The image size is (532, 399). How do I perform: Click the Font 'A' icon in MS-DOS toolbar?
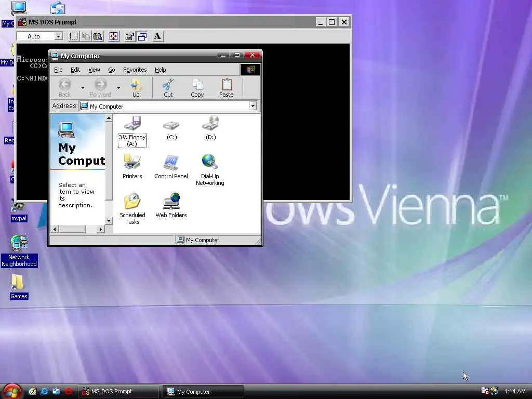tap(157, 36)
